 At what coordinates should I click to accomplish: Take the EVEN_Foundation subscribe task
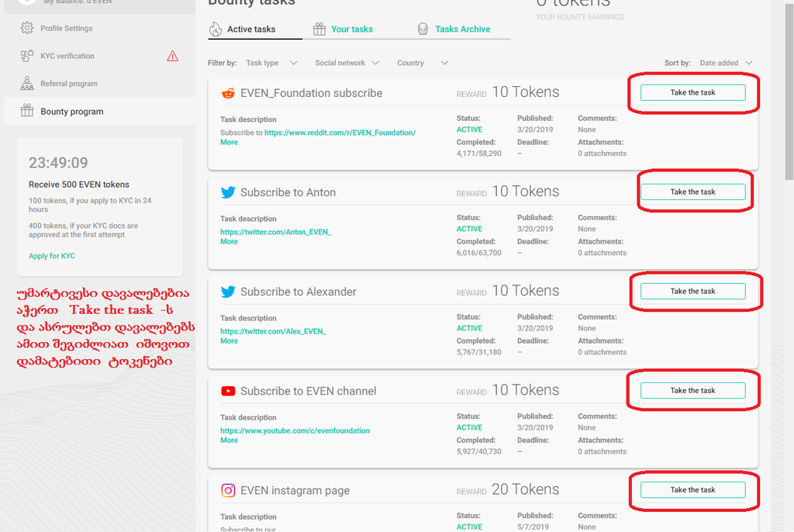692,93
